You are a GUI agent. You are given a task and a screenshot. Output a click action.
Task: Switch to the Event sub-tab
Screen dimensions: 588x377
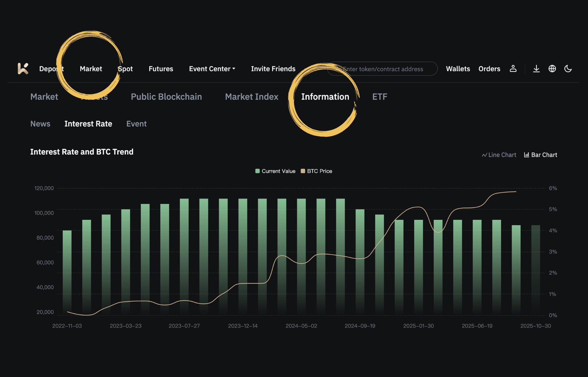pos(136,124)
